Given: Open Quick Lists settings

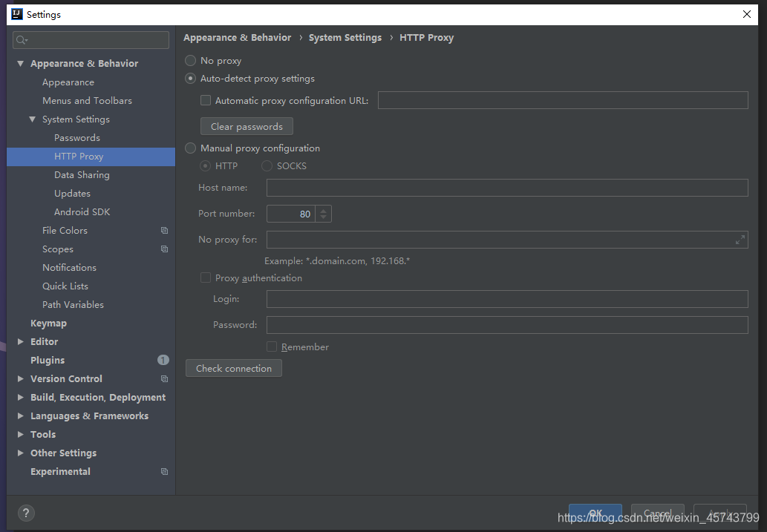Looking at the screenshot, I should click(65, 286).
